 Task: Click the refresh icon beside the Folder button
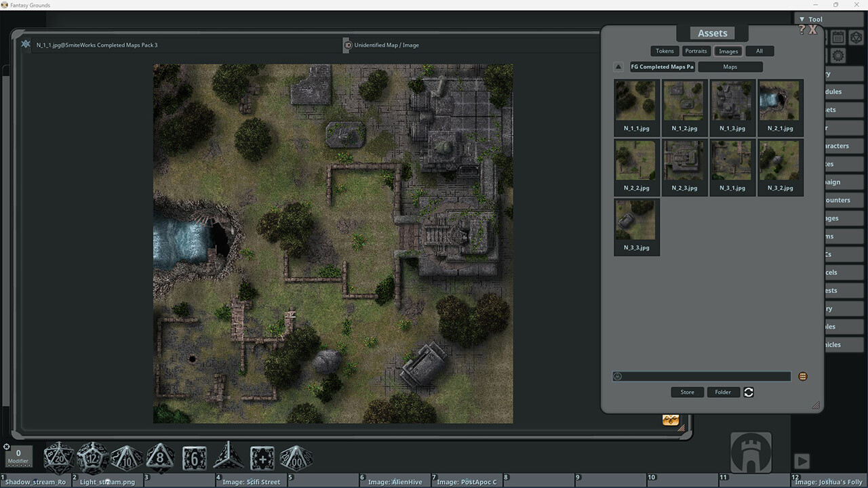[748, 392]
